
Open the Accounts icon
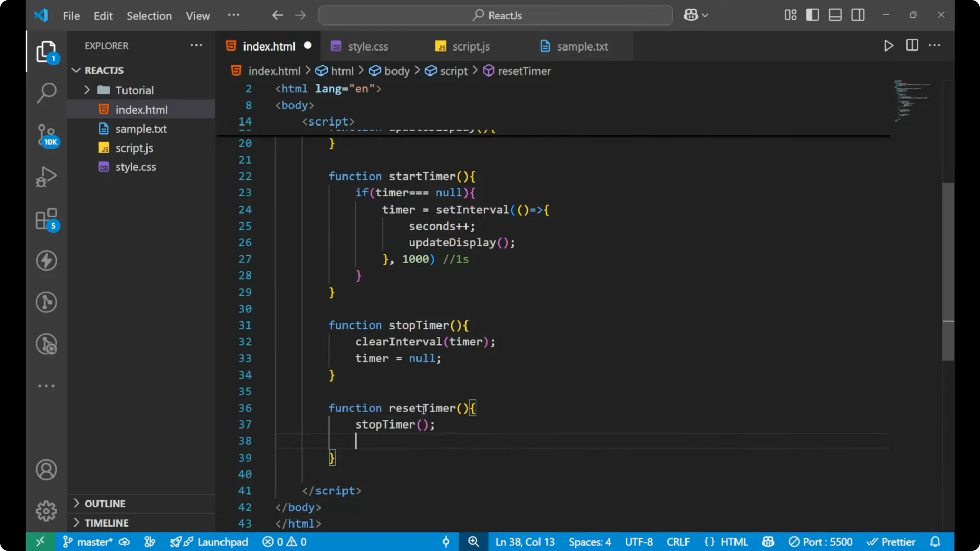click(x=46, y=469)
